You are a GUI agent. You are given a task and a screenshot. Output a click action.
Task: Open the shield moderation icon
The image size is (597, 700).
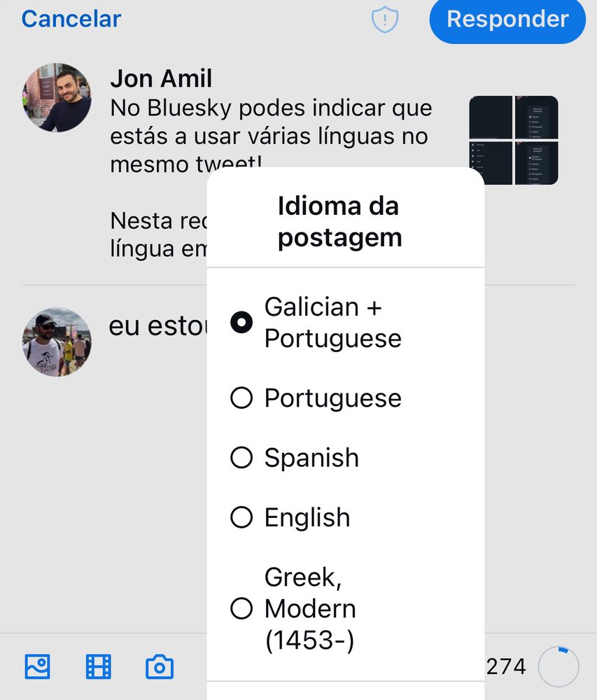click(384, 20)
